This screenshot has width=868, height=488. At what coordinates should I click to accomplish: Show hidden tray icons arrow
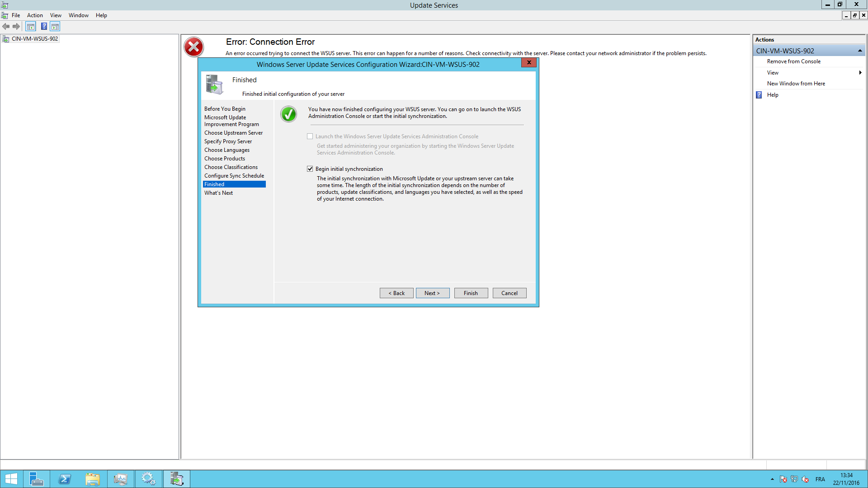click(772, 479)
